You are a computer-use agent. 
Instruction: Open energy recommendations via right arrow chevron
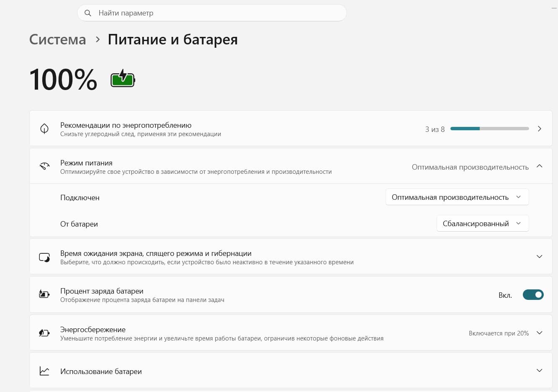(540, 129)
